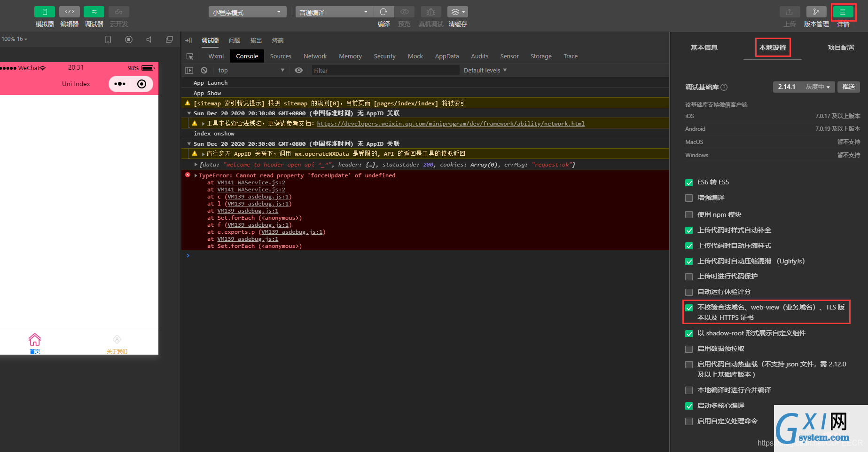
Task: Expand the {data: "welcome to hcoder..."} object
Action: click(x=196, y=165)
